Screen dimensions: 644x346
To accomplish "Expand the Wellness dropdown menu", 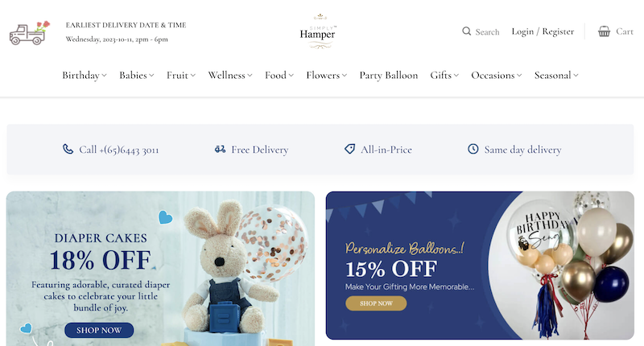I will [230, 76].
